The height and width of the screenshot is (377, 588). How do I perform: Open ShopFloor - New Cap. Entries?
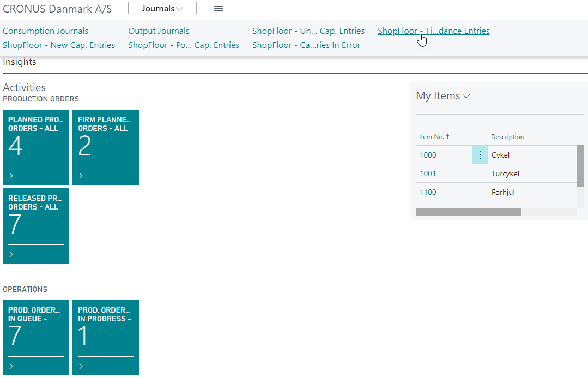[x=59, y=45]
